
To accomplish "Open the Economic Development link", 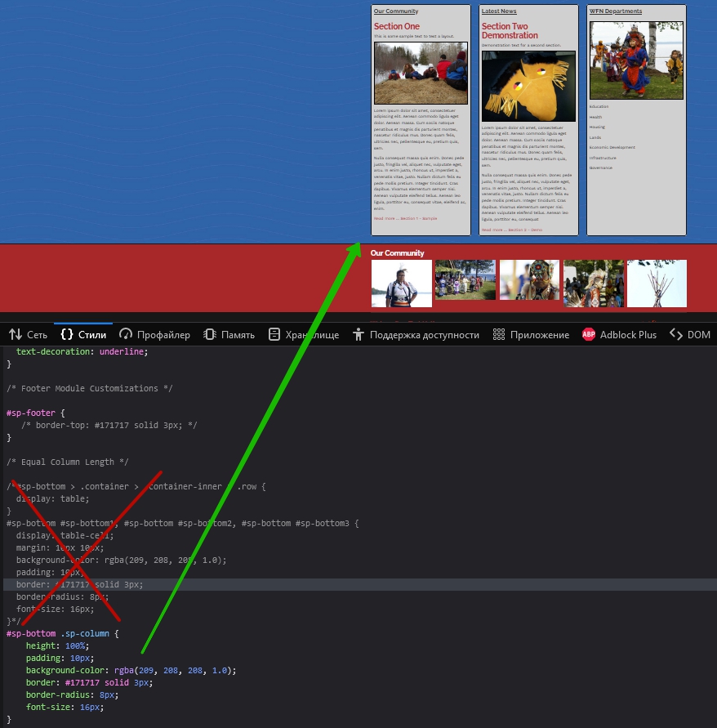I will coord(612,147).
